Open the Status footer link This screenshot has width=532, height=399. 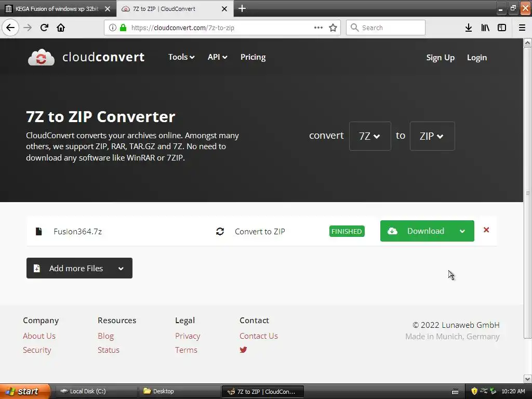click(x=109, y=350)
